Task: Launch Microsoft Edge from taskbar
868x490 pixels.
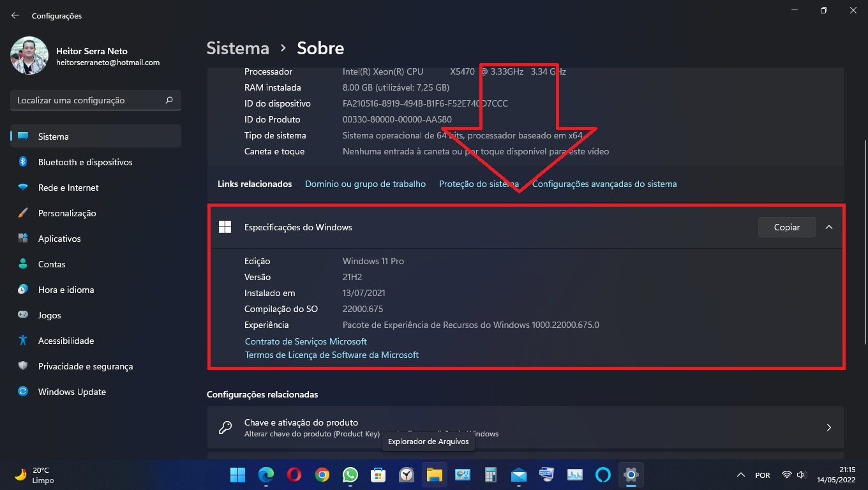Action: (266, 475)
